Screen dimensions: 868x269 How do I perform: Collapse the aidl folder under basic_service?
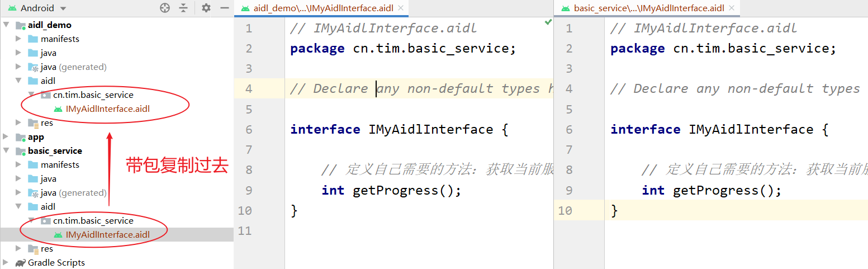pos(18,207)
